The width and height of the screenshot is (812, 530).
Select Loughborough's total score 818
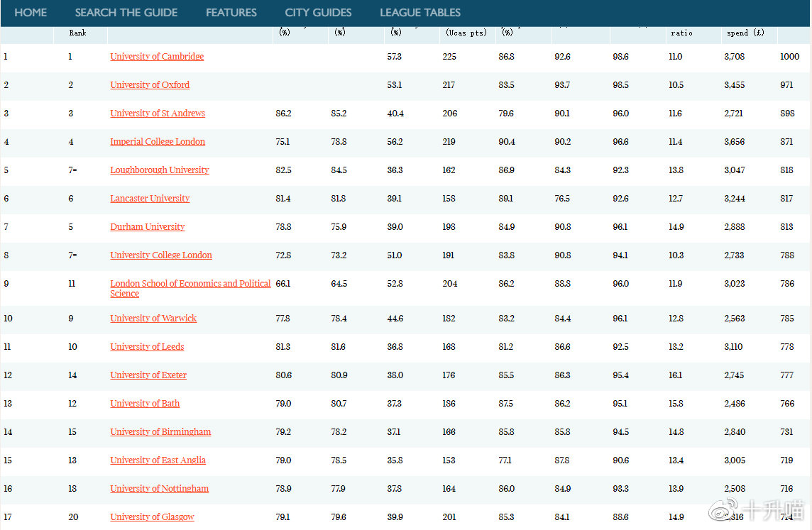pyautogui.click(x=786, y=171)
